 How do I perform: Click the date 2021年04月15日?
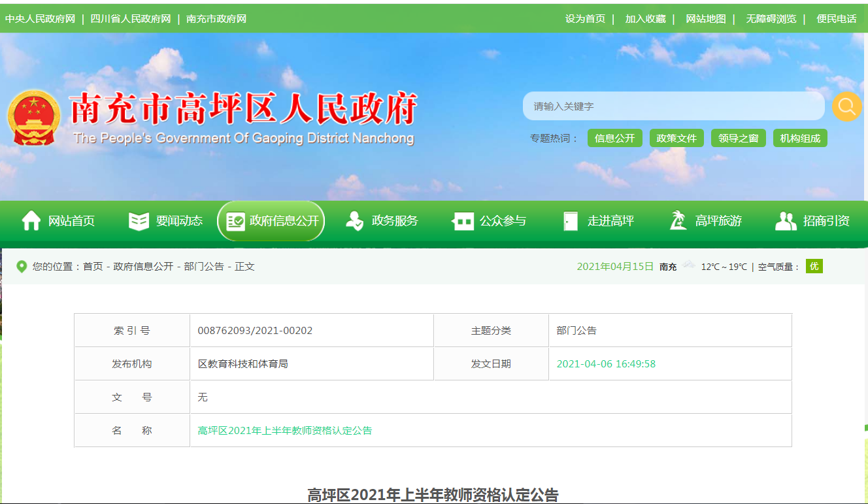tap(615, 267)
